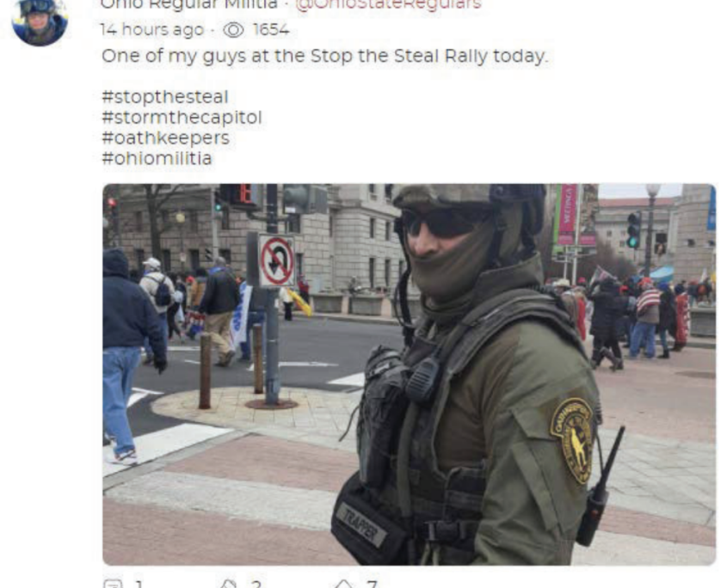Enlarge the attached rally photo
727x588 pixels.
409,375
